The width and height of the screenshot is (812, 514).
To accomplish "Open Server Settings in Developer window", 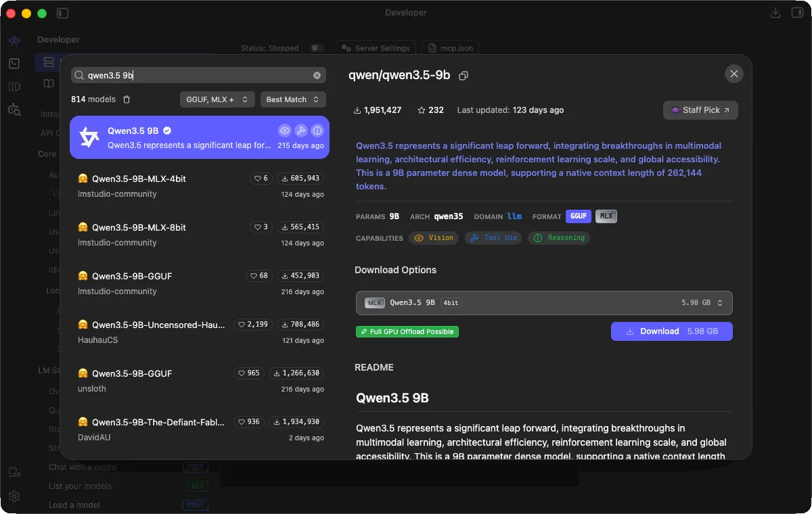I will tap(376, 48).
